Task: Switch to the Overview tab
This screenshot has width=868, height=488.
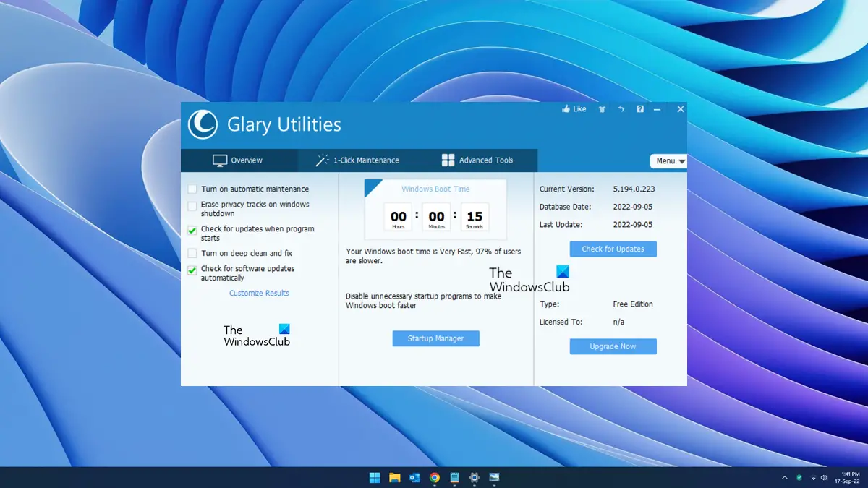Action: 239,160
